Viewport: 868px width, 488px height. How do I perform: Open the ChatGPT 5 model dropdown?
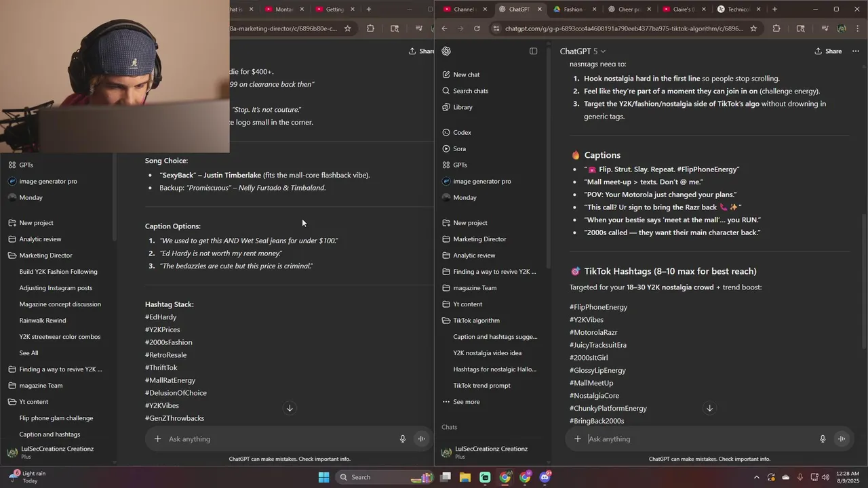coord(583,52)
